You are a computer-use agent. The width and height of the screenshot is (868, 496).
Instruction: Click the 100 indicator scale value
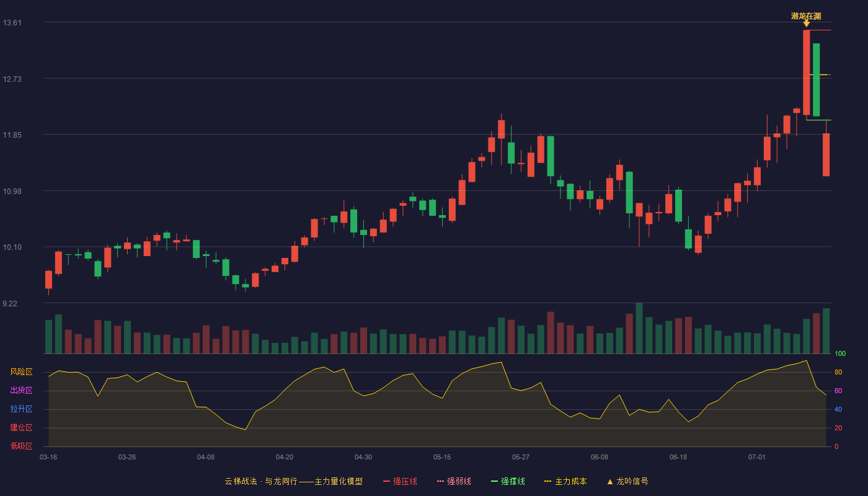pyautogui.click(x=840, y=354)
